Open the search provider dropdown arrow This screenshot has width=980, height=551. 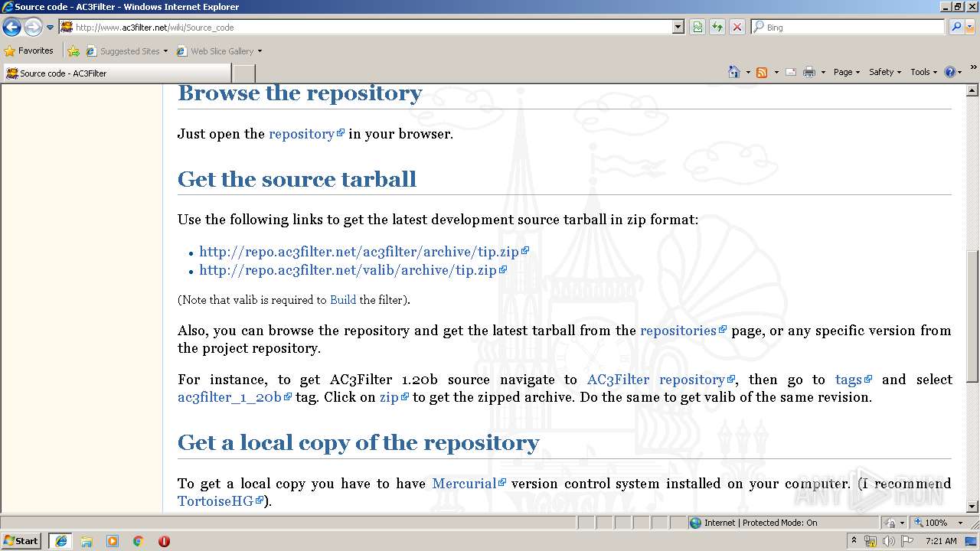[x=971, y=27]
